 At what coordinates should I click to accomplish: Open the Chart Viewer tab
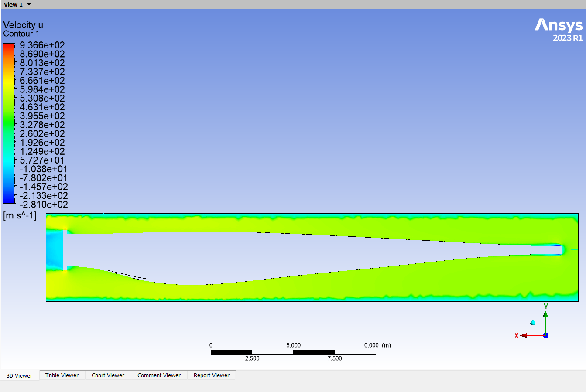[x=108, y=375]
